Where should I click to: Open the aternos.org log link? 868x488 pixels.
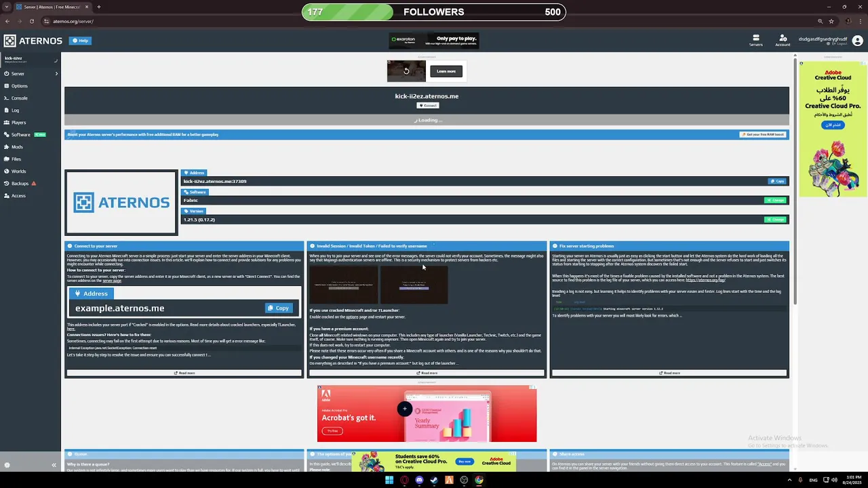(705, 280)
